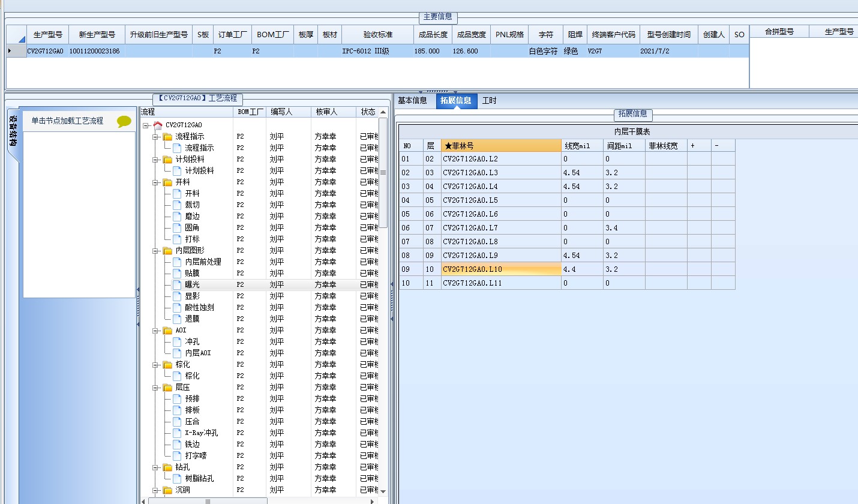The image size is (858, 504).
Task: Click the 流程指示 folder icon
Action: pos(167,137)
